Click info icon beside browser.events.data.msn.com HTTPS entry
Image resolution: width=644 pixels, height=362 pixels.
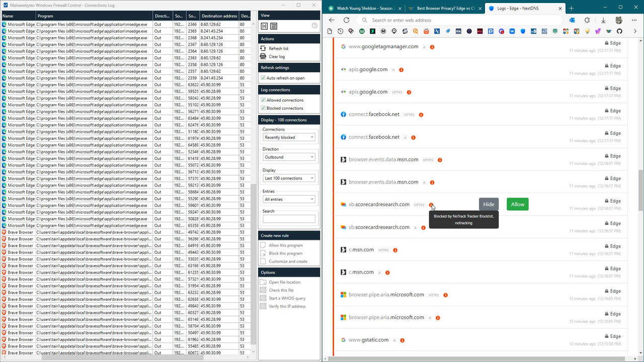click(x=440, y=160)
